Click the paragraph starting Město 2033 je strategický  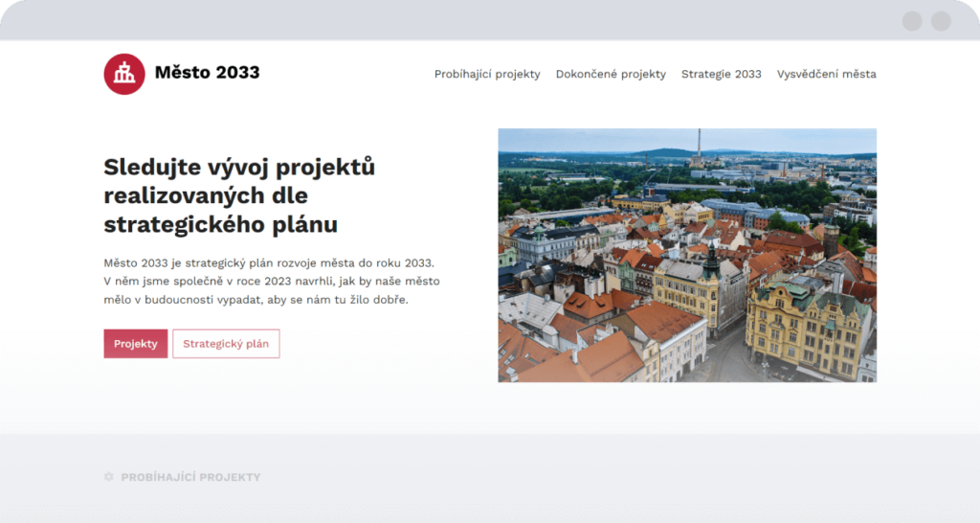click(x=272, y=281)
